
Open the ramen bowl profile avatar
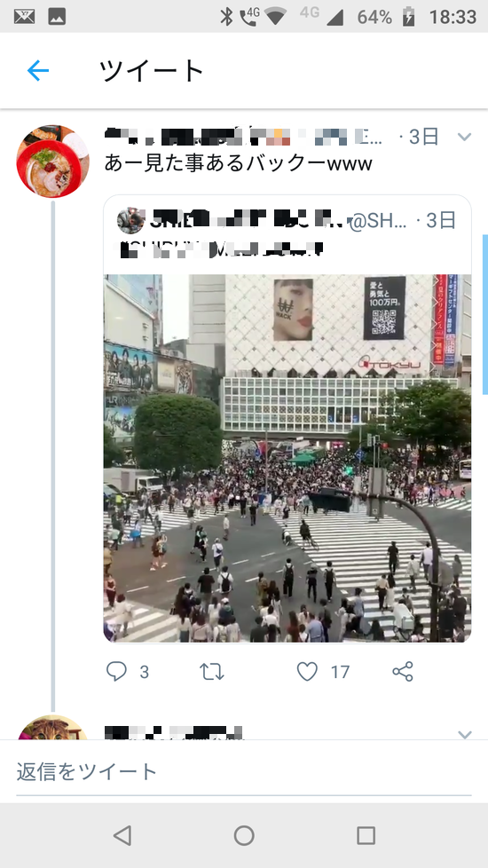(52, 162)
